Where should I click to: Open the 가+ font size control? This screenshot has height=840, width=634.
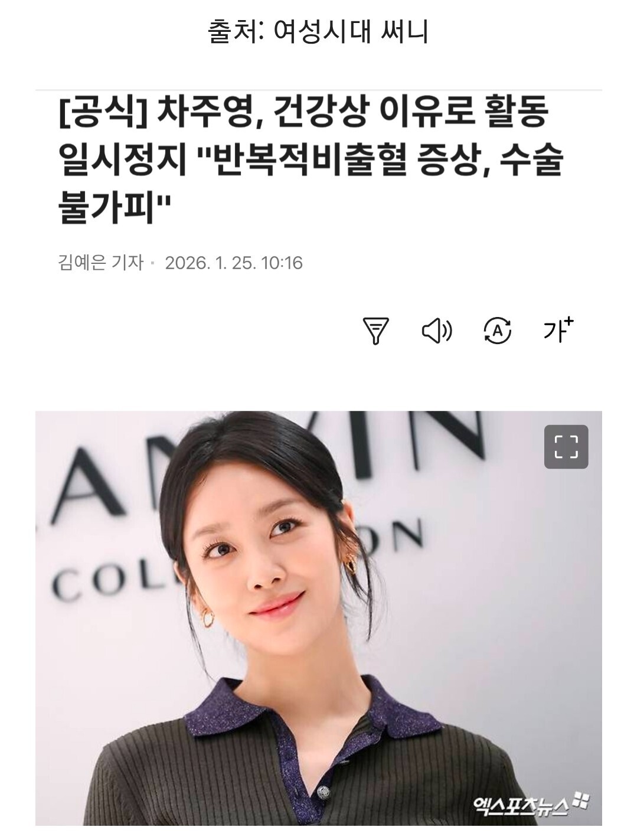[558, 330]
